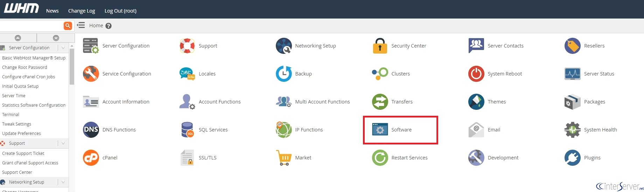This screenshot has width=644, height=192.
Task: Open Support Center sidebar link
Action: click(x=17, y=172)
